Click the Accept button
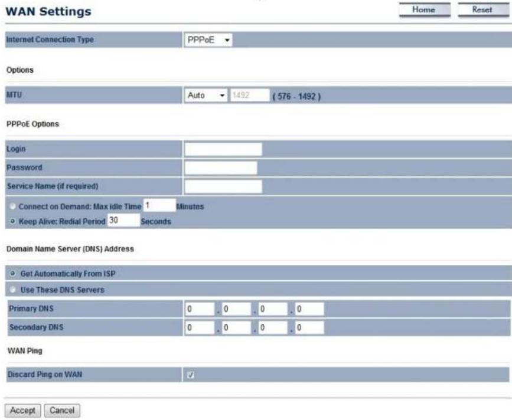Image resolution: width=512 pixels, height=420 pixels. pyautogui.click(x=22, y=411)
